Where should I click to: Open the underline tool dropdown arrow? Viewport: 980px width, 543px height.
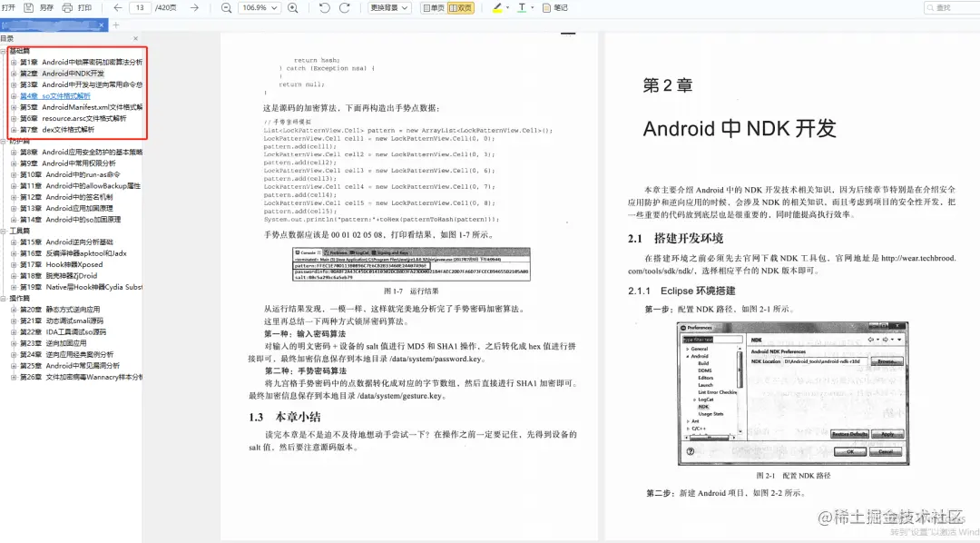pos(533,7)
